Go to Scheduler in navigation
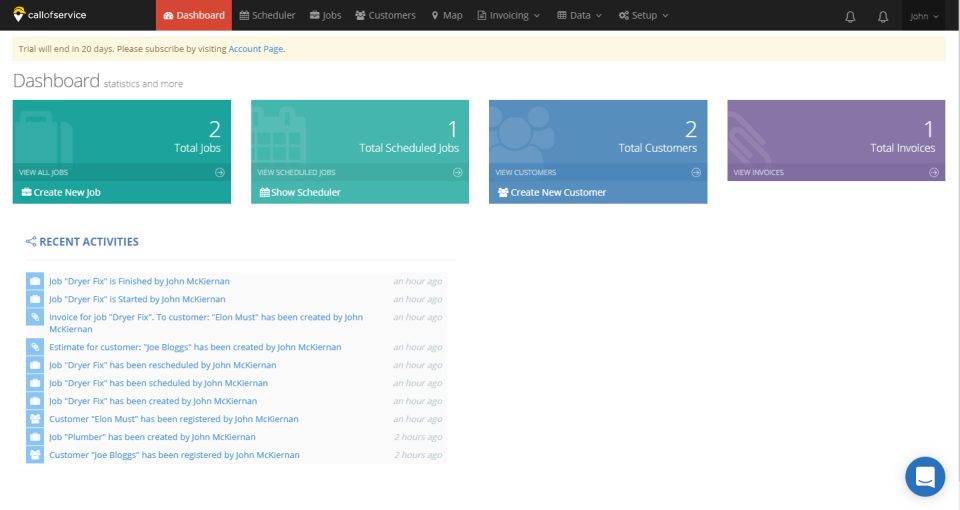 [267, 15]
